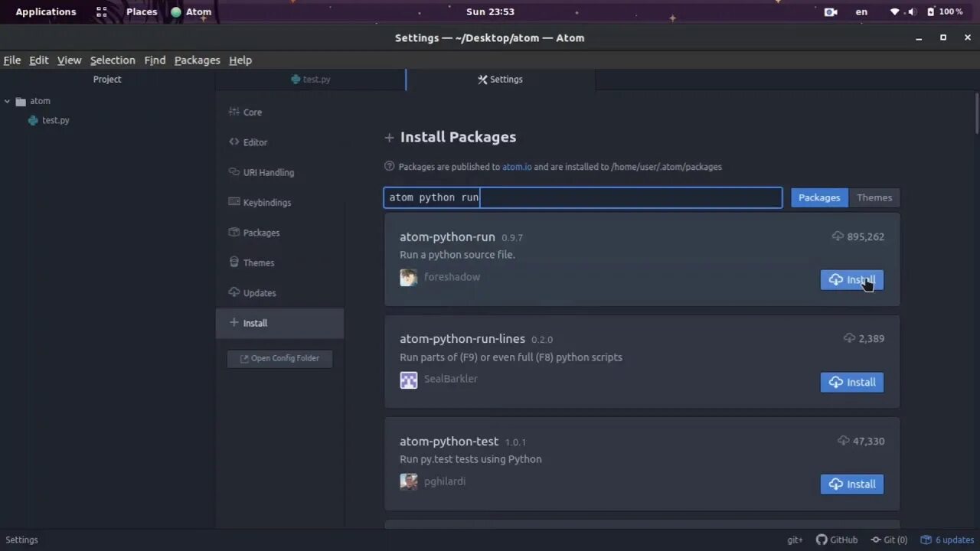Select the Install section in sidebar

point(279,323)
